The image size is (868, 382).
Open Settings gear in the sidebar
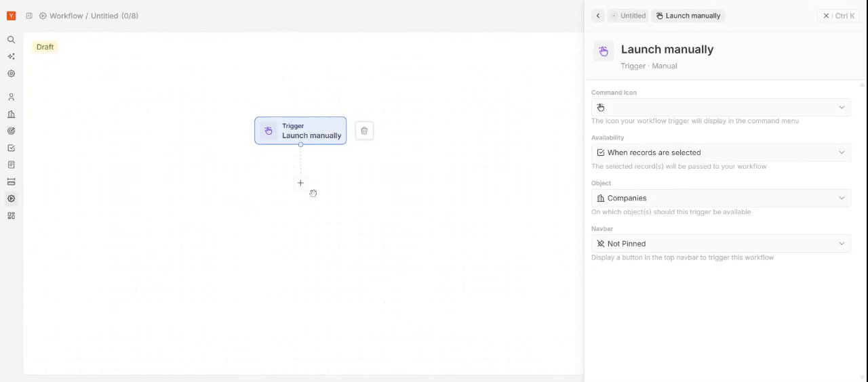(11, 74)
